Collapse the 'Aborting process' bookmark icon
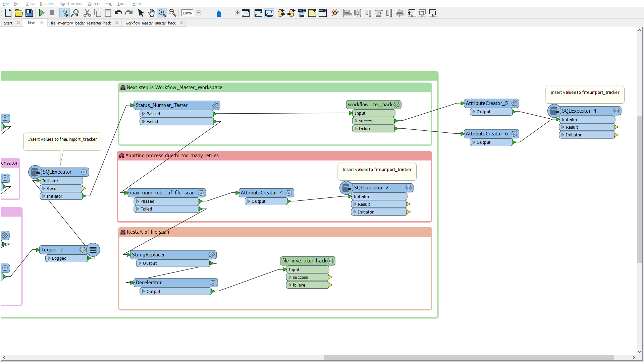 [122, 156]
